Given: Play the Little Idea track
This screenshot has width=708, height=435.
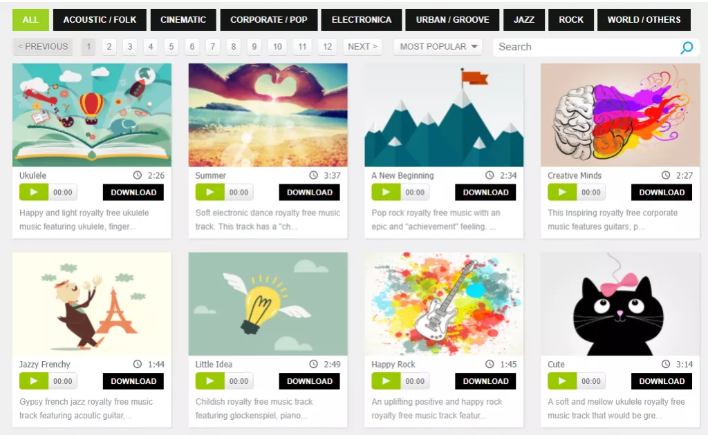Looking at the screenshot, I should [x=210, y=381].
